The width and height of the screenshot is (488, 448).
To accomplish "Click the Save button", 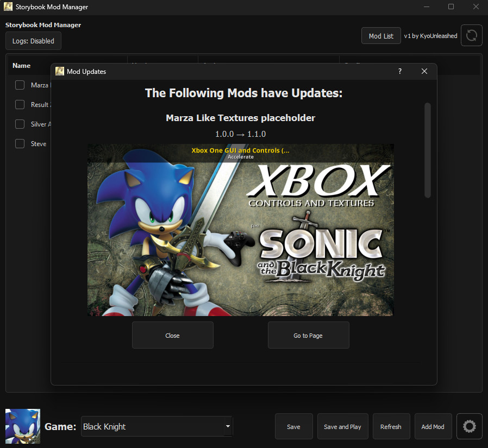I will click(294, 426).
